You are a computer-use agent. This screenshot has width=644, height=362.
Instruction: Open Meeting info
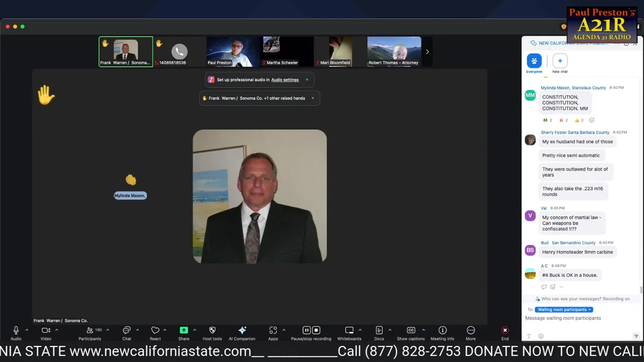point(442,333)
